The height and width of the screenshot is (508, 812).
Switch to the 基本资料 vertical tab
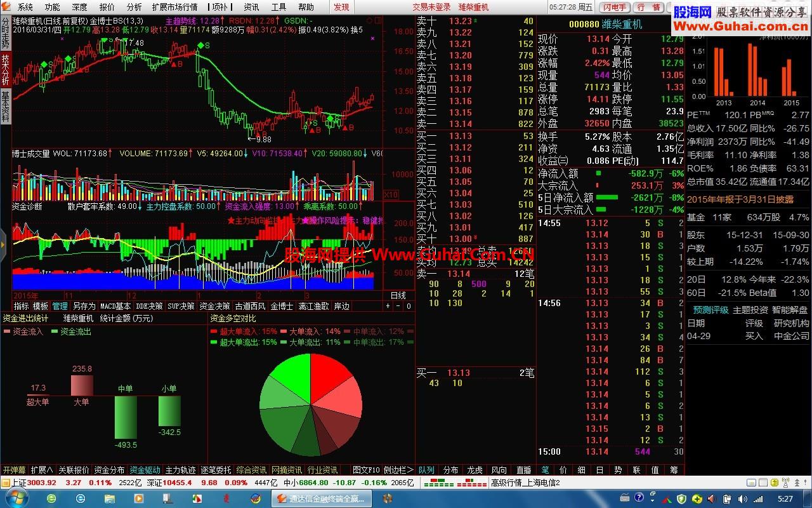5,107
